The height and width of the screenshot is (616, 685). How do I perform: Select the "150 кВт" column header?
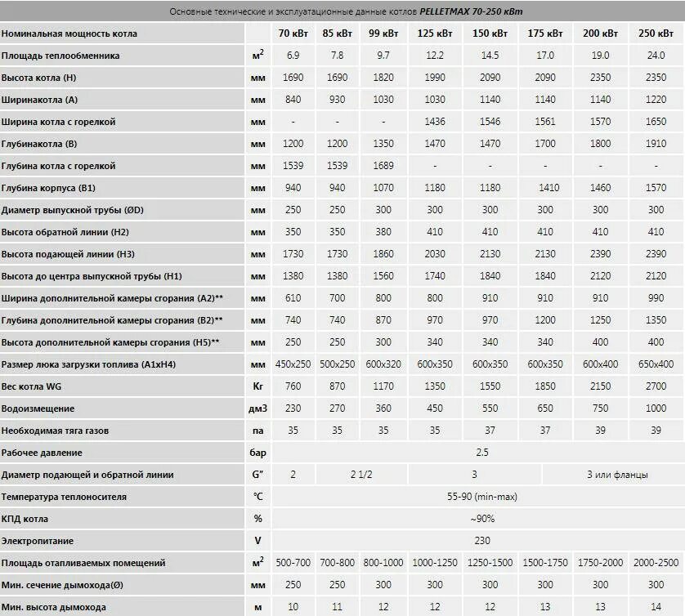pyautogui.click(x=490, y=33)
